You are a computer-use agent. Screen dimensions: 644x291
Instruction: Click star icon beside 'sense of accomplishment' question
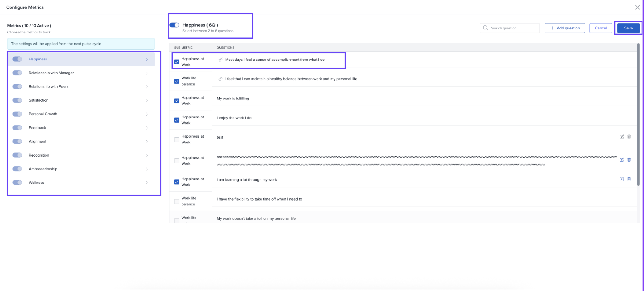point(220,60)
